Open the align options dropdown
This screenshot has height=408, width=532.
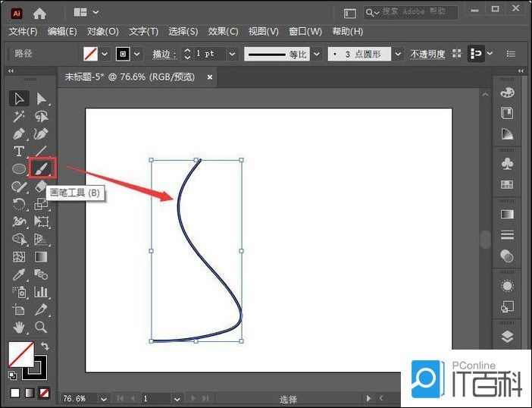[490, 54]
